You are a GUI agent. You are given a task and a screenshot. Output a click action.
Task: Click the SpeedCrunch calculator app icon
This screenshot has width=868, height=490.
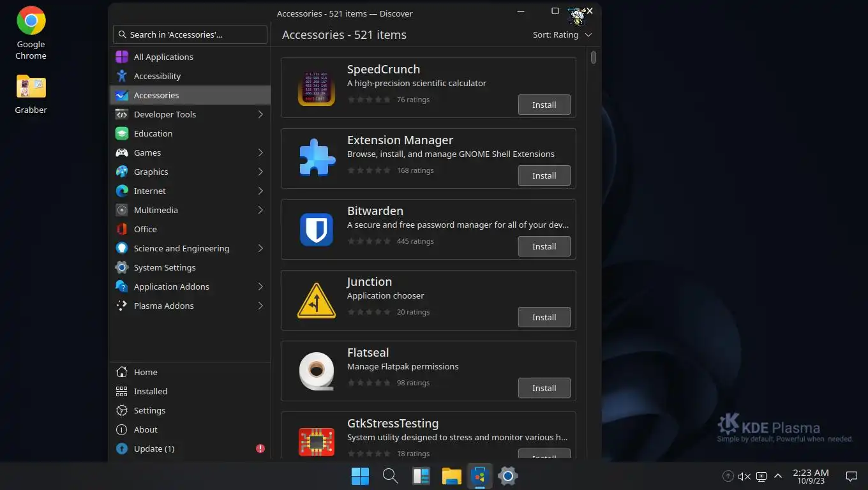pyautogui.click(x=317, y=87)
